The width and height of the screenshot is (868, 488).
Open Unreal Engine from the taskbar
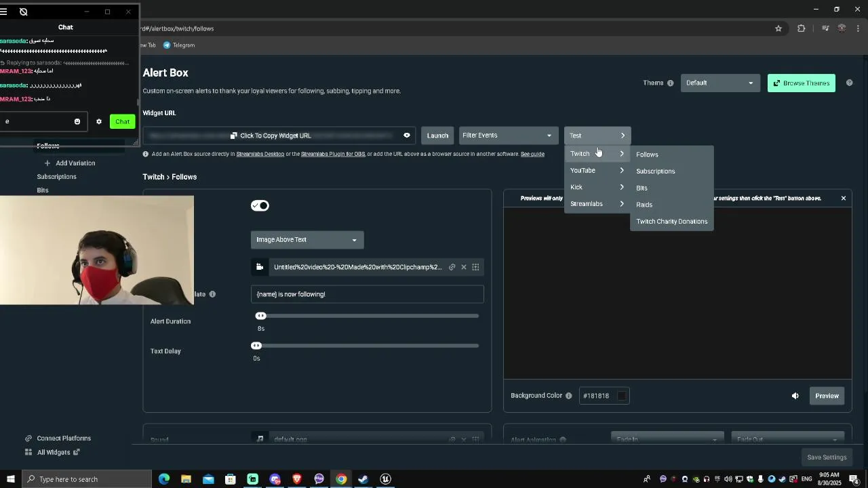pyautogui.click(x=385, y=479)
